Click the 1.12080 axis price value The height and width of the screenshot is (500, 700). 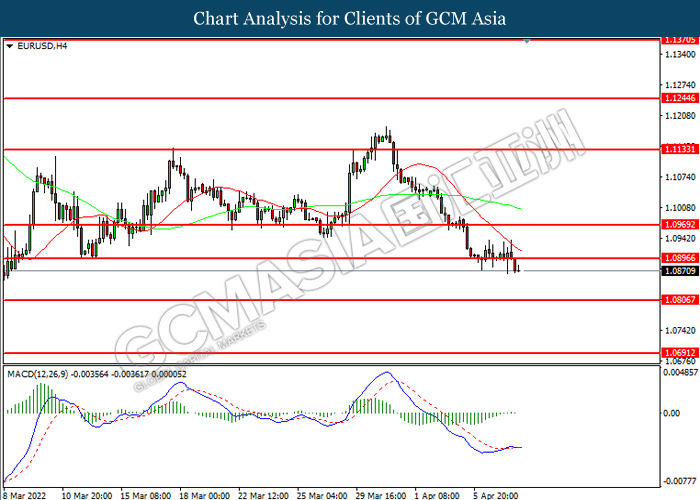point(680,116)
